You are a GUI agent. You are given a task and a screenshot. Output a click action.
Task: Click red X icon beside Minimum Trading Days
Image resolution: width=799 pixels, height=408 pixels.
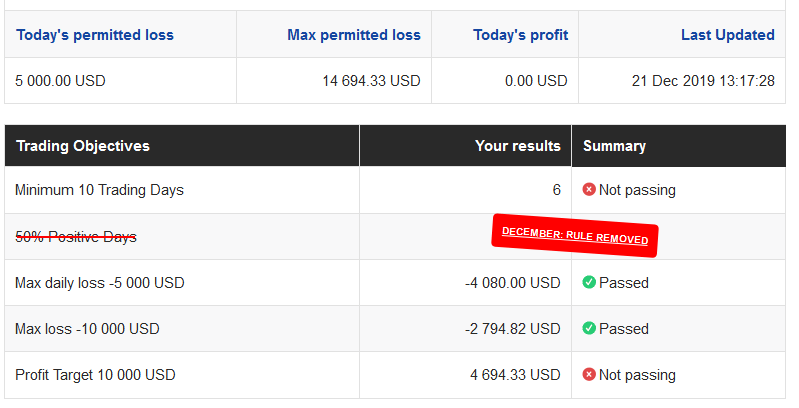click(x=589, y=190)
